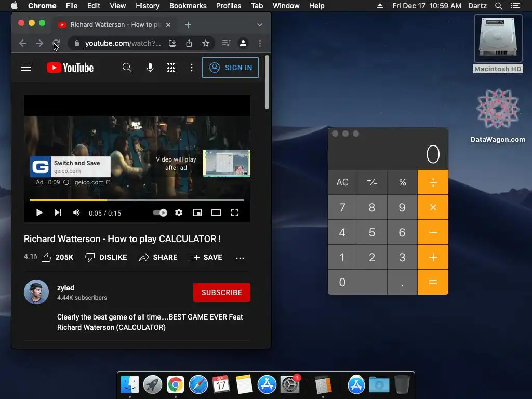The image size is (532, 399).
Task: Open Macintosh HD desktop icon
Action: 498,44
